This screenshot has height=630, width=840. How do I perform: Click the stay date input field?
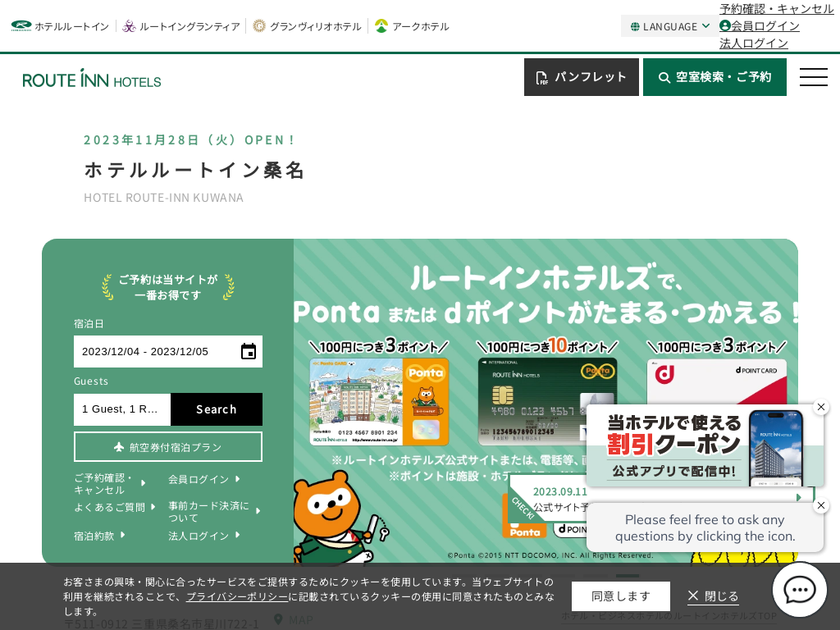pos(168,351)
